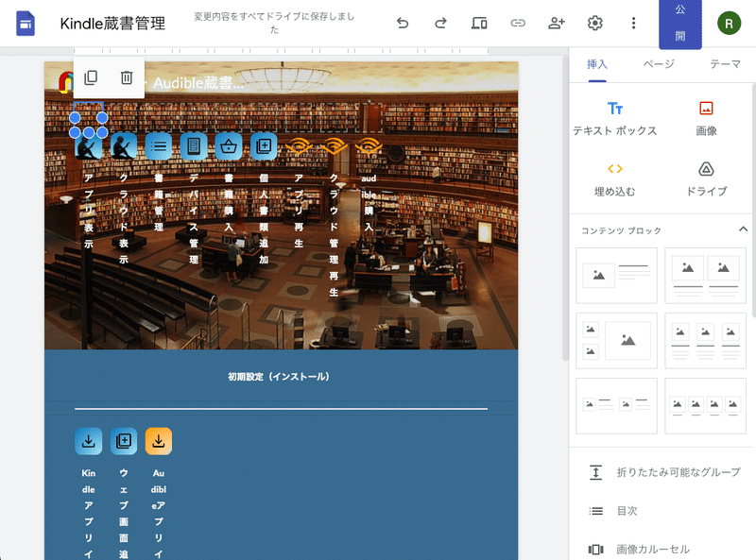Screen dimensions: 756x560
Task: Click the クラウド管理再生 Audible icon
Action: [334, 146]
